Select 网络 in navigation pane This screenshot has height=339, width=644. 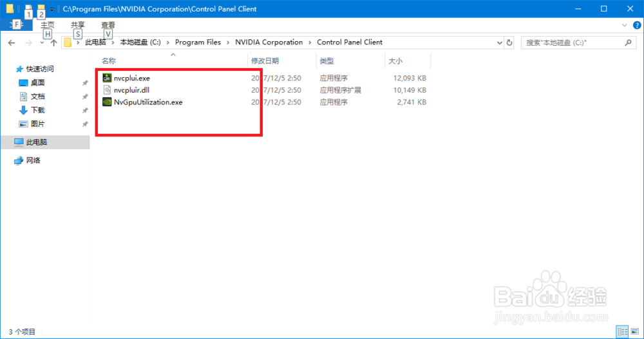33,160
